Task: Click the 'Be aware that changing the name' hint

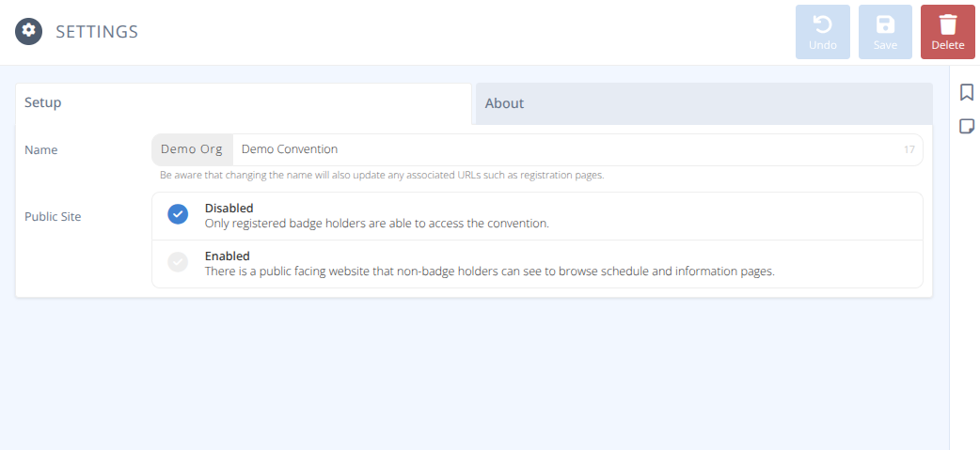Action: pos(382,176)
